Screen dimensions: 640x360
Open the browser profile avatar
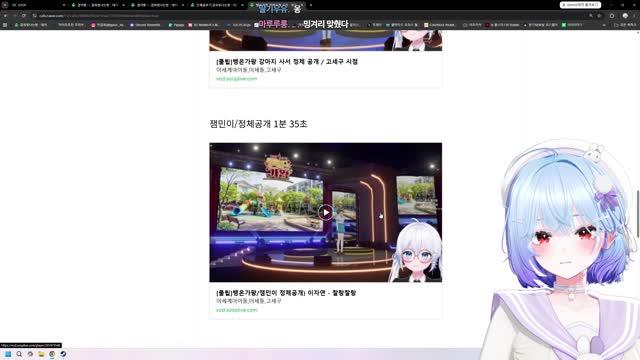(x=625, y=16)
